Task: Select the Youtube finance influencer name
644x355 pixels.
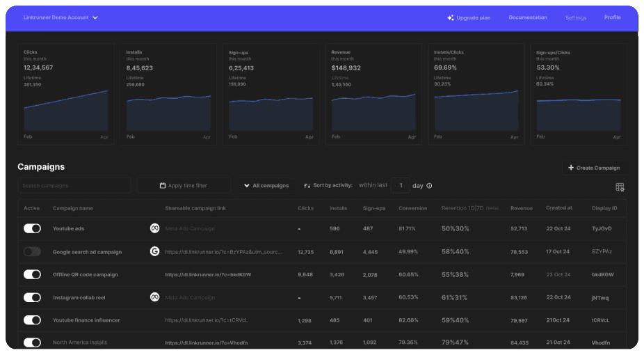Action: pyautogui.click(x=86, y=320)
